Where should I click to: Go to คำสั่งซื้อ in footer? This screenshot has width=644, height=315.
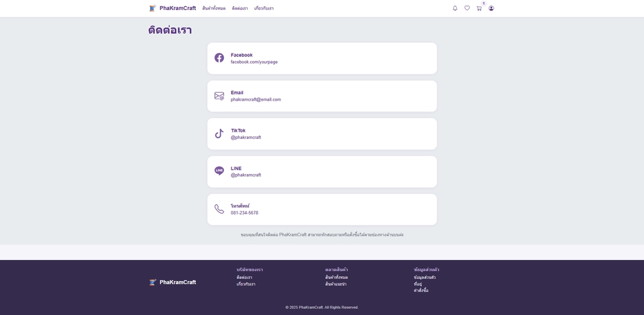[x=421, y=291]
